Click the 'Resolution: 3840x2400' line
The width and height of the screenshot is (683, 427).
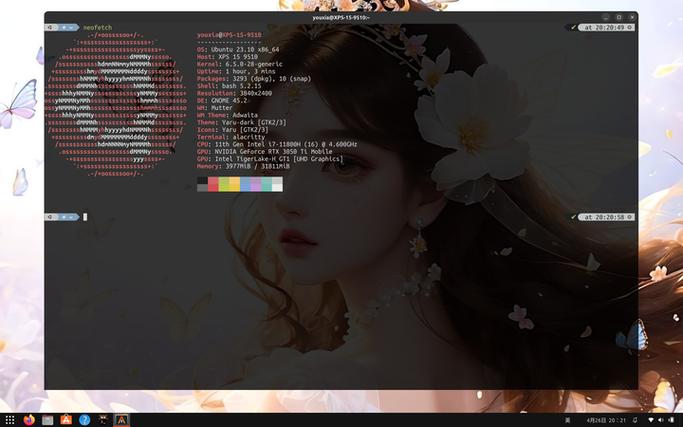pos(234,93)
